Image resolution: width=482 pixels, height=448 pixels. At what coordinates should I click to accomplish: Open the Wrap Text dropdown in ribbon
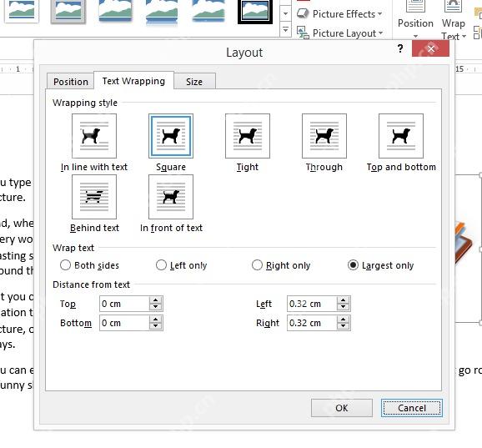453,20
